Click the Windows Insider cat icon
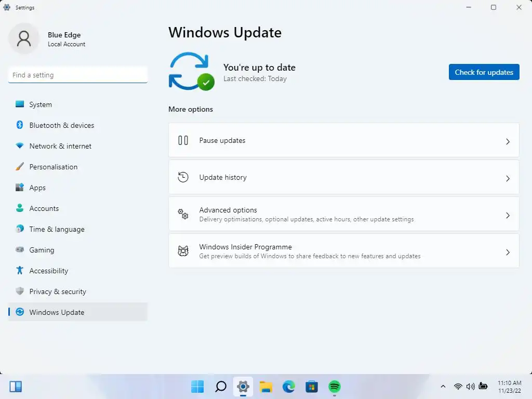Screen dimensions: 532x399 183,251
